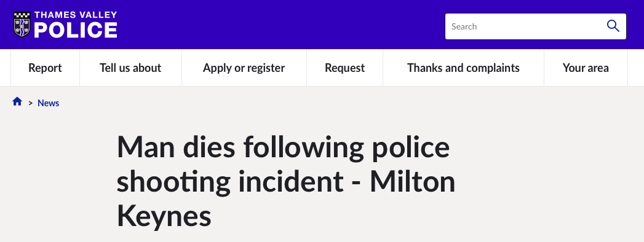
Task: Click the word Keynes in headline
Action: tap(164, 217)
